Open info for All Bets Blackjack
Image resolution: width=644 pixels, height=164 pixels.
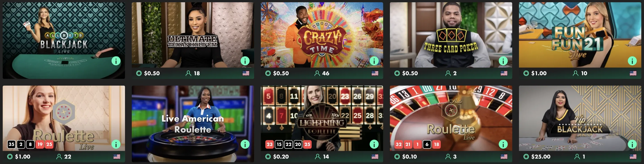pos(116,61)
